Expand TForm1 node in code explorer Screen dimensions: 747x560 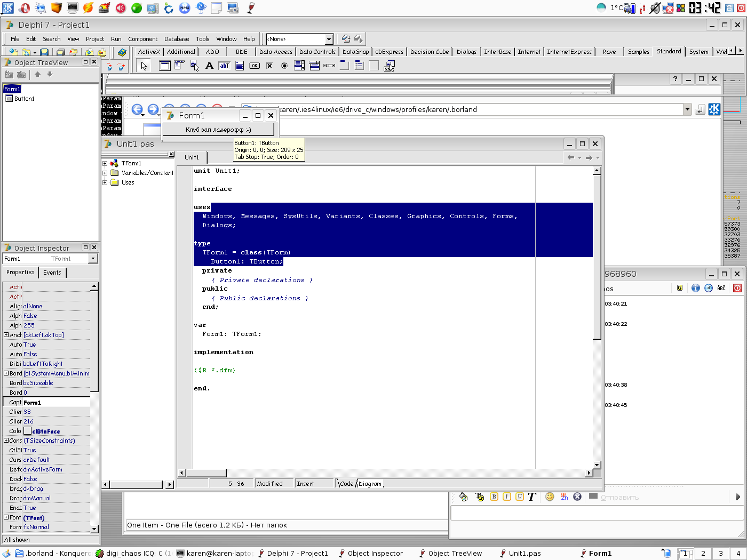point(105,164)
